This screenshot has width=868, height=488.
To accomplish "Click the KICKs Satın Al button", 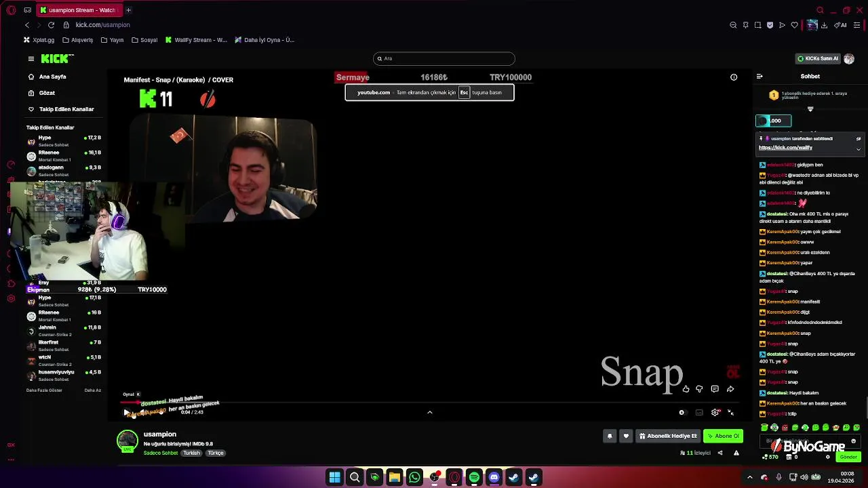I will point(818,59).
